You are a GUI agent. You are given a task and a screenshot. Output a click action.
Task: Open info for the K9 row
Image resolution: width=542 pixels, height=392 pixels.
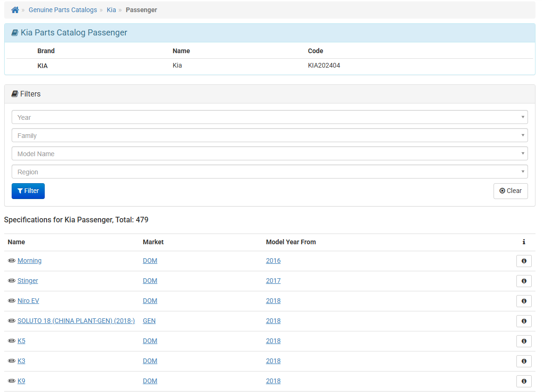[524, 381]
